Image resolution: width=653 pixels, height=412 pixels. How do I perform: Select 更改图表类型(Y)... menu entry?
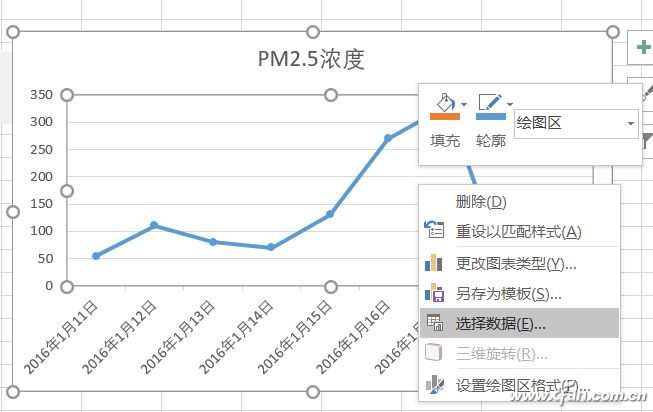click(516, 263)
